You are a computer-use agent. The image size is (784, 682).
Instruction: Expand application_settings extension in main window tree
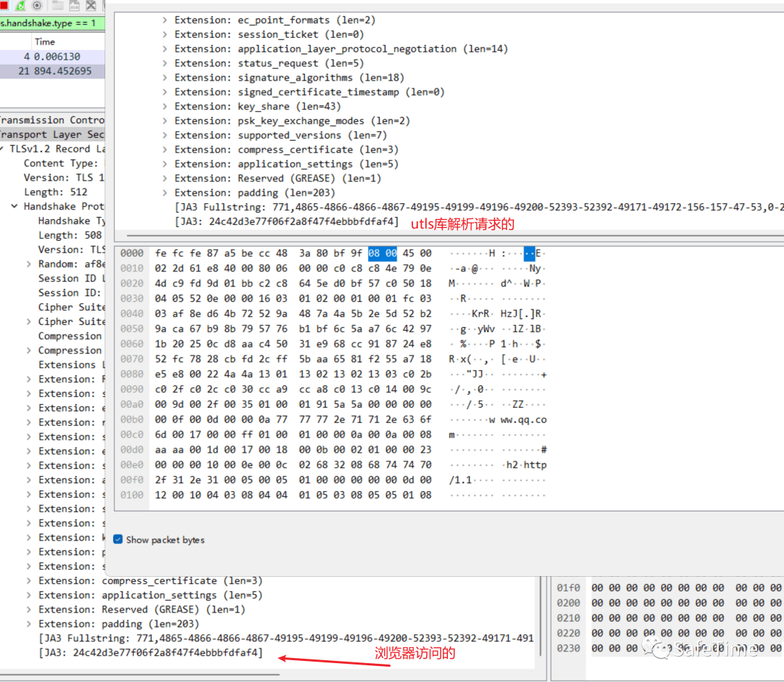(28, 595)
